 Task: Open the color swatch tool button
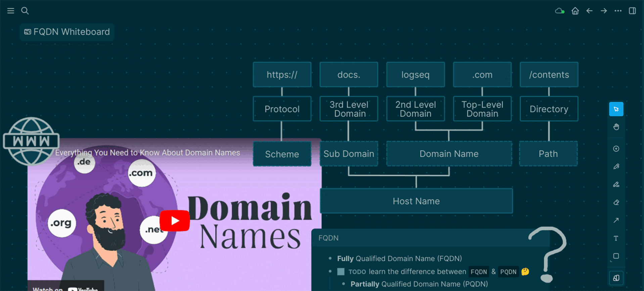click(x=616, y=278)
